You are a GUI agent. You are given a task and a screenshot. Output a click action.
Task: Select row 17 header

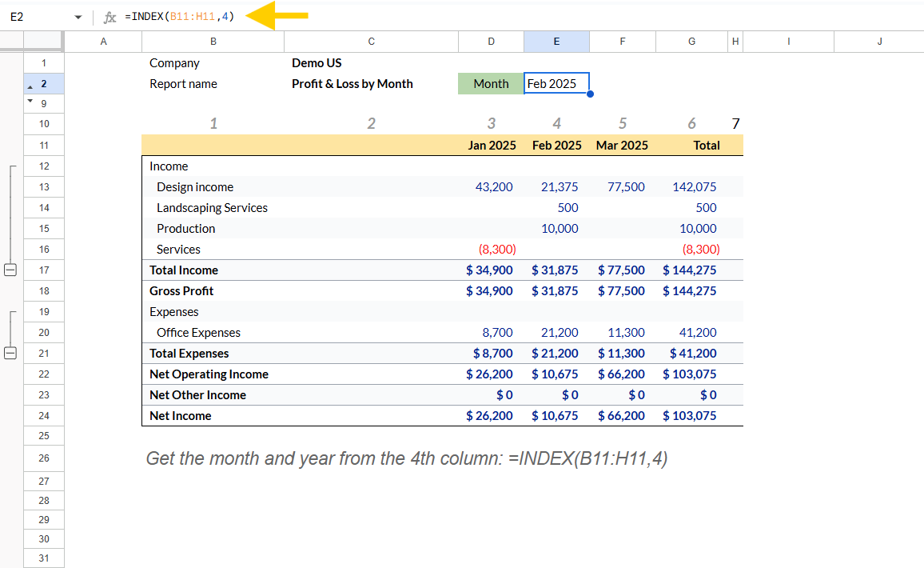click(x=44, y=270)
